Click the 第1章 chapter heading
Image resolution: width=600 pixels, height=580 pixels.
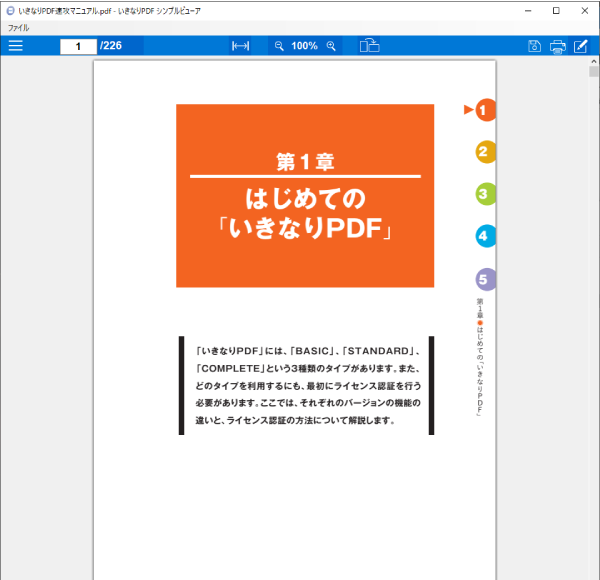click(x=305, y=162)
